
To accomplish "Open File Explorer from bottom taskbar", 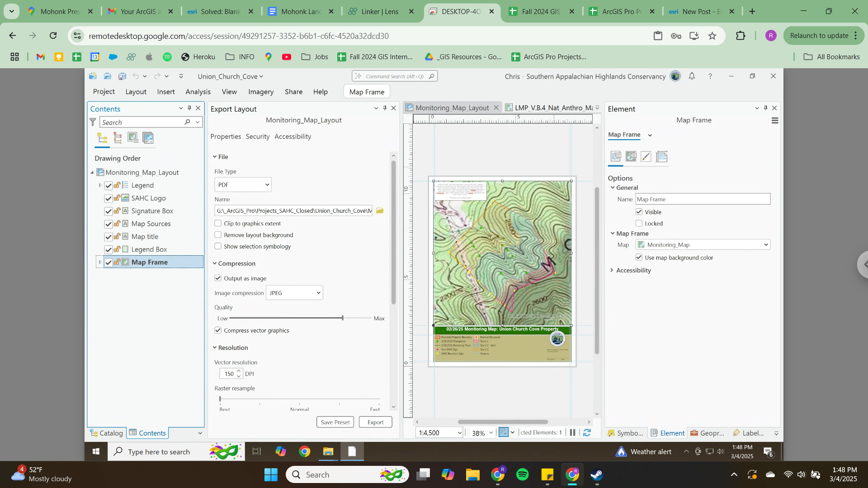I will [x=472, y=474].
